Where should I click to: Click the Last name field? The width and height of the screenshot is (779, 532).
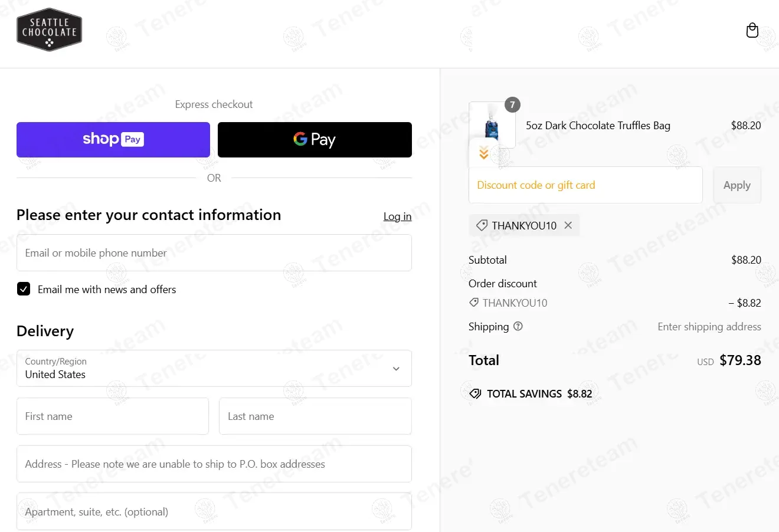tap(315, 416)
